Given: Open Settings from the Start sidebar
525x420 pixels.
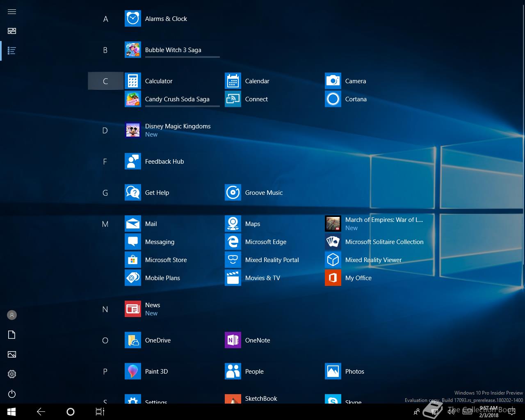Looking at the screenshot, I should (12, 374).
